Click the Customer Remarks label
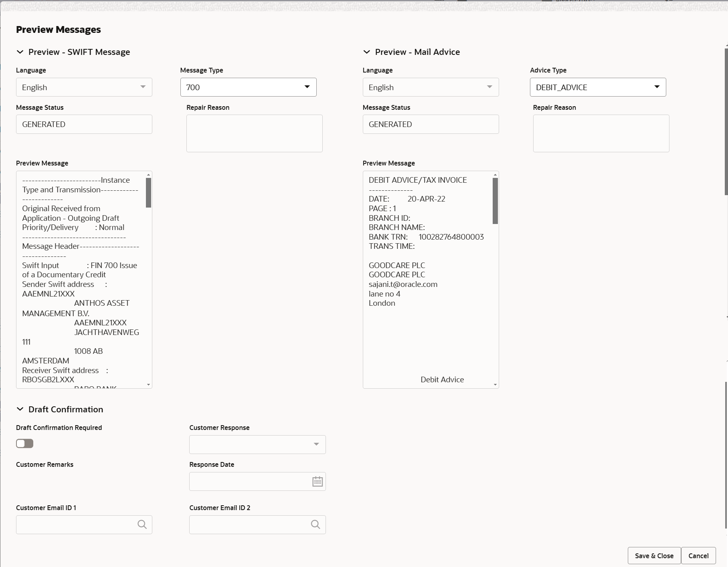728x567 pixels. tap(44, 464)
